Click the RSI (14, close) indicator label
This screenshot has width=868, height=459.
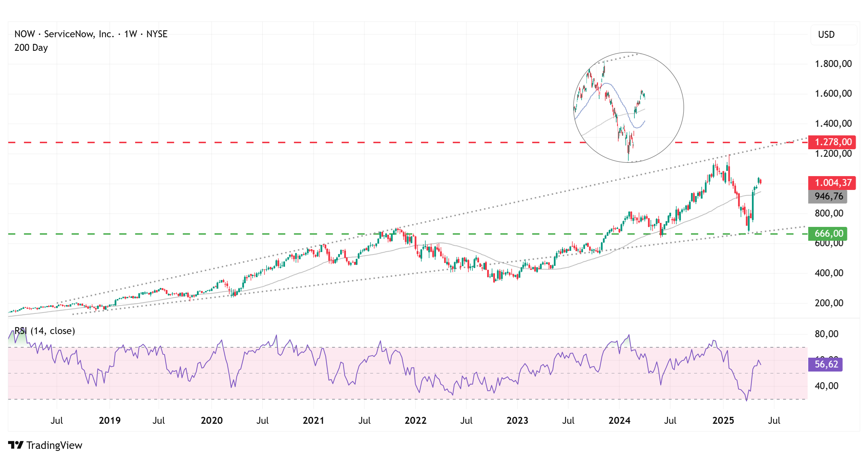(44, 331)
